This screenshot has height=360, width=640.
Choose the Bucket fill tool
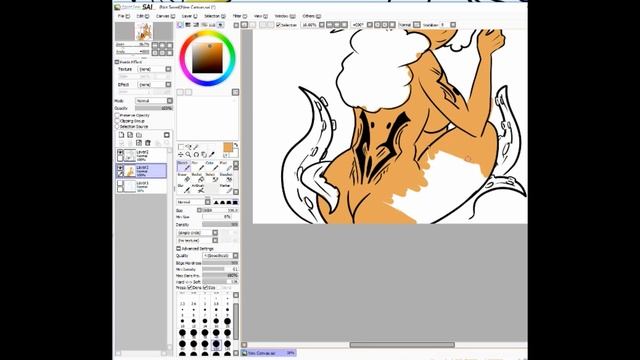[198, 178]
